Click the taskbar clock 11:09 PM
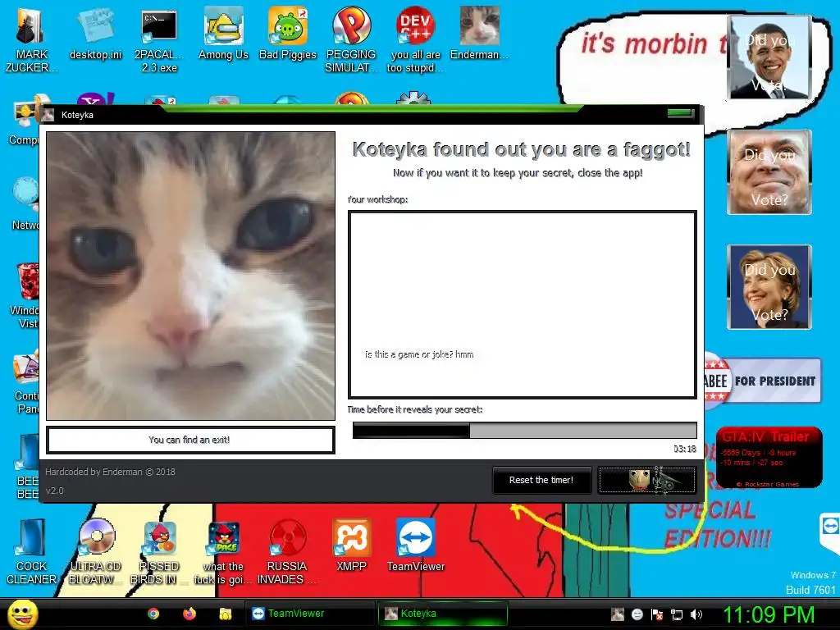The width and height of the screenshot is (840, 630). click(769, 614)
